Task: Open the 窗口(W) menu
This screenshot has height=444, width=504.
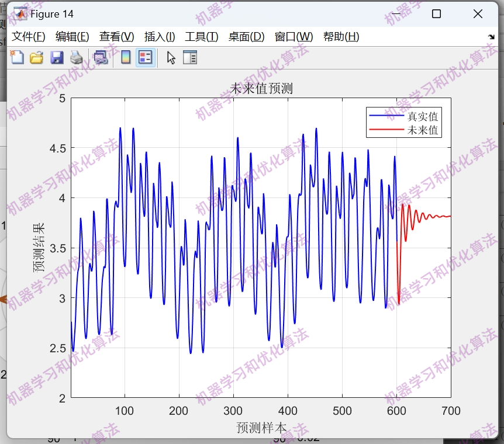Action: (294, 37)
